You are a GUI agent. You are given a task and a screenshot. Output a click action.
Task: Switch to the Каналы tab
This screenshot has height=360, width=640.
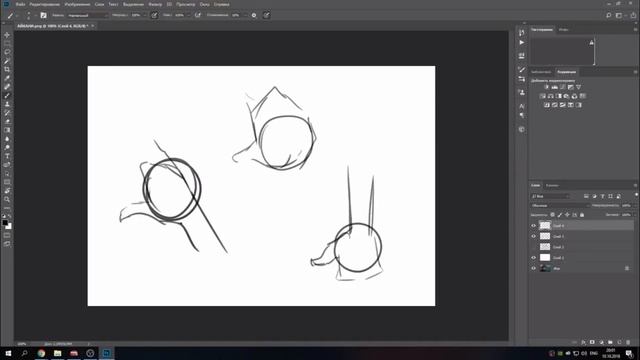click(552, 185)
